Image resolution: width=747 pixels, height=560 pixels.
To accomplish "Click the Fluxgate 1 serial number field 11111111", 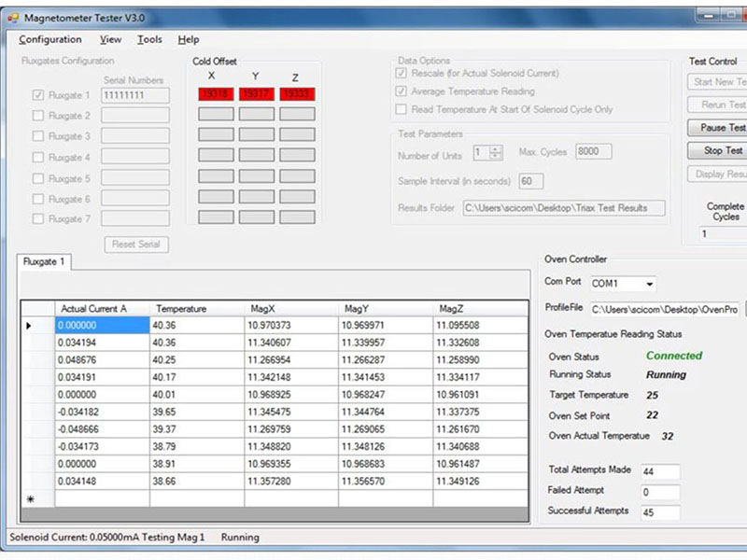I will point(135,95).
